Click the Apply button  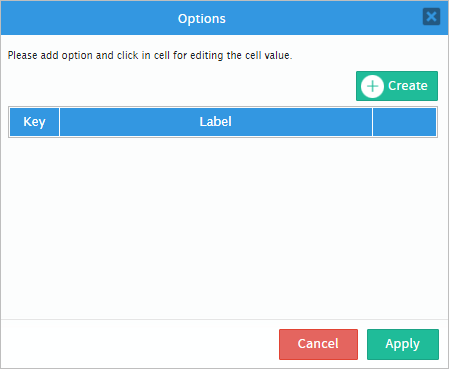pos(403,344)
